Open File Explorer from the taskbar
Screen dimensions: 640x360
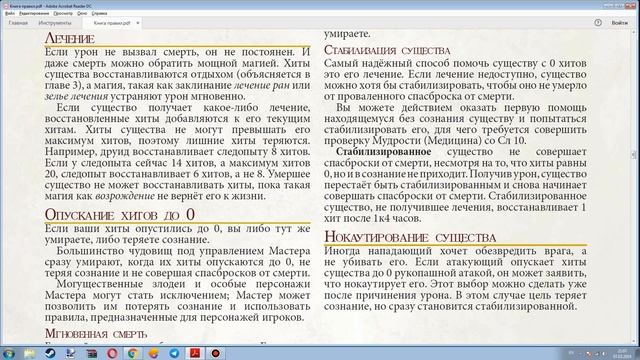point(29,353)
